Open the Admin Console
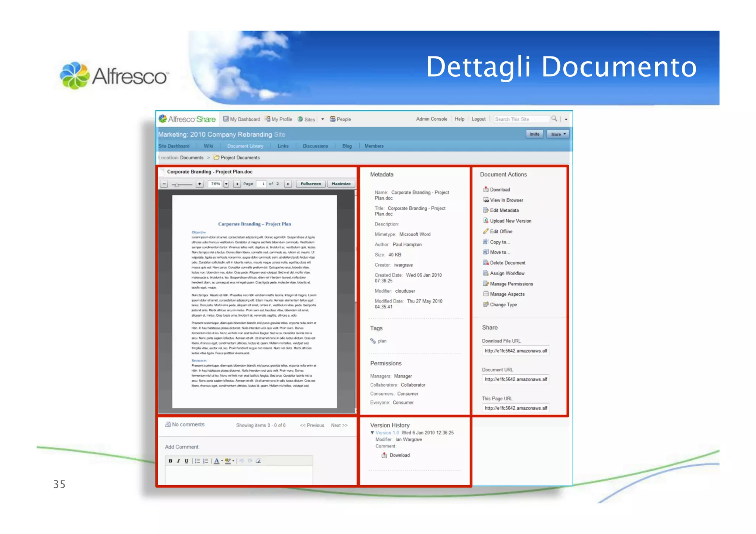 pyautogui.click(x=432, y=119)
